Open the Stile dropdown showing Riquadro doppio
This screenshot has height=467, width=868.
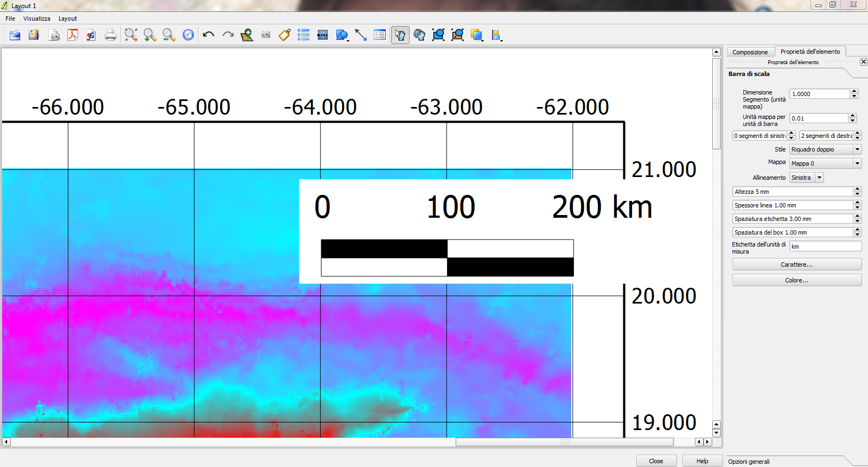pyautogui.click(x=825, y=149)
